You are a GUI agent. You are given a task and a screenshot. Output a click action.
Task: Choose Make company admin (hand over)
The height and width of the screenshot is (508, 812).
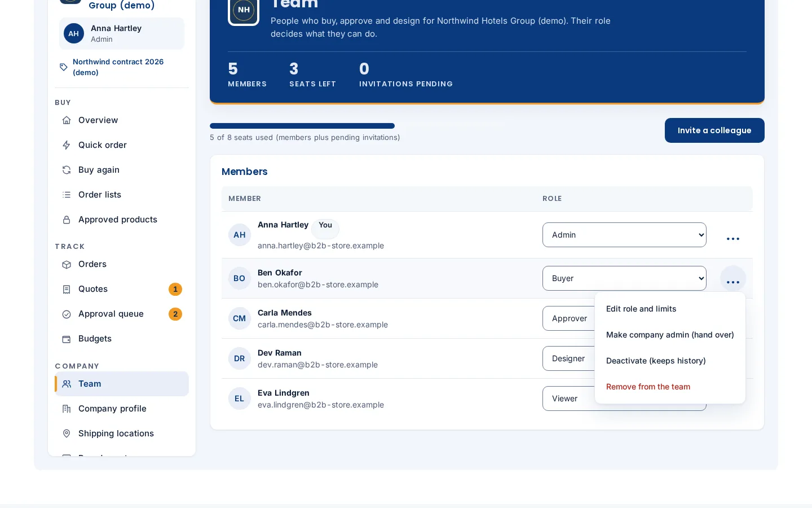[670, 335]
